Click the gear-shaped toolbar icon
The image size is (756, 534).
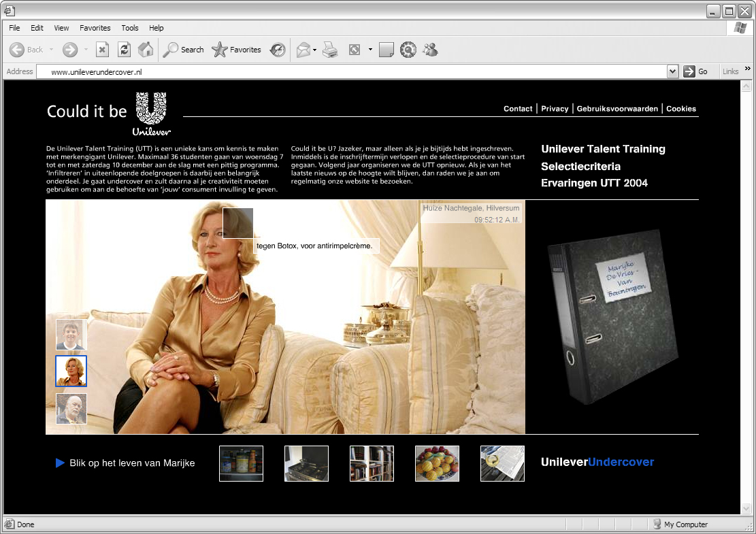pyautogui.click(x=408, y=50)
